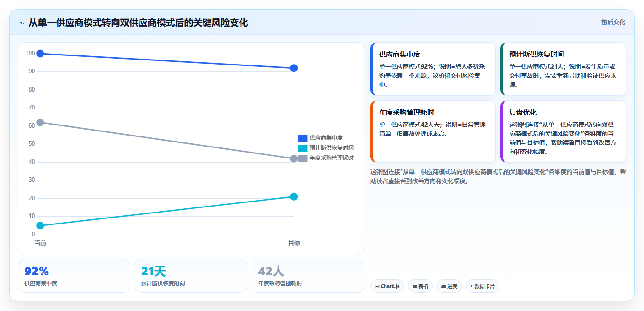Select the 预计断供恢复时间 info card heading
This screenshot has height=311, width=644.
coord(537,54)
